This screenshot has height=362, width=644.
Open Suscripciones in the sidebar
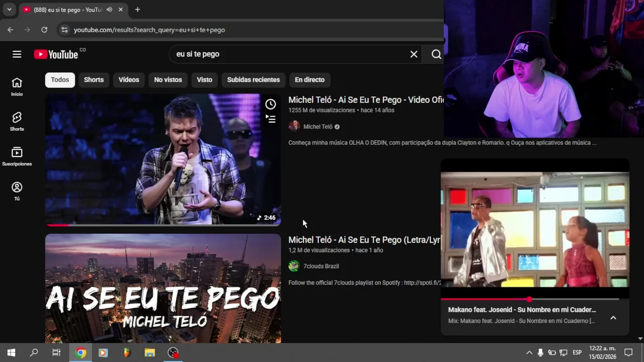tap(17, 156)
